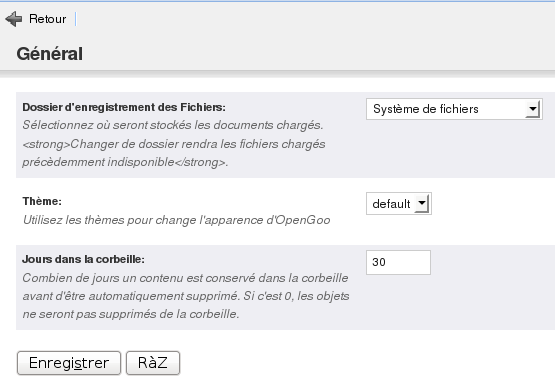Click the selected text Système de fichiers
Image resolution: width=555 pixels, height=384 pixels.
click(426, 109)
